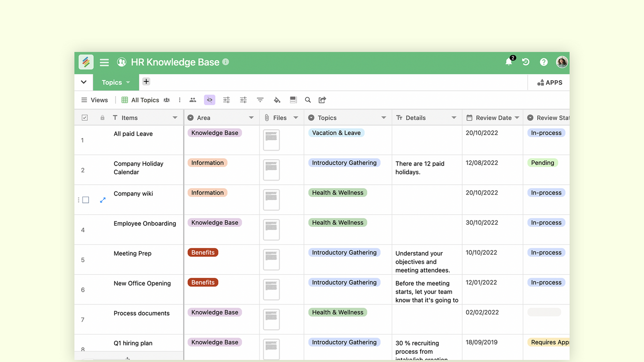Open the revision history icon
The height and width of the screenshot is (362, 644).
[526, 62]
